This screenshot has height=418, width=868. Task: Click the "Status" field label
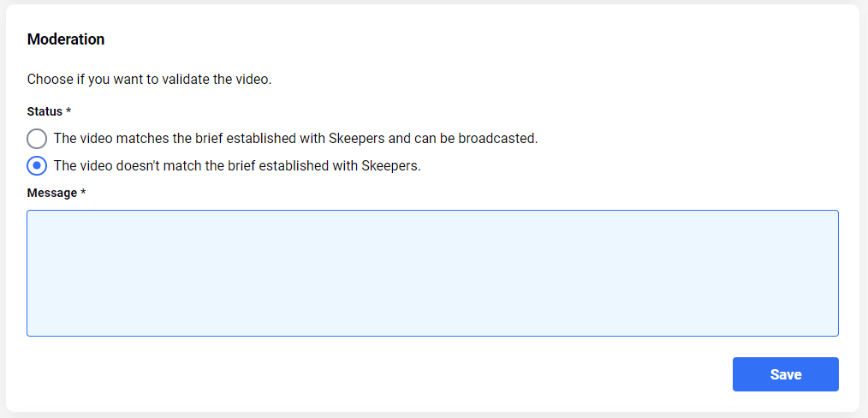tap(45, 111)
